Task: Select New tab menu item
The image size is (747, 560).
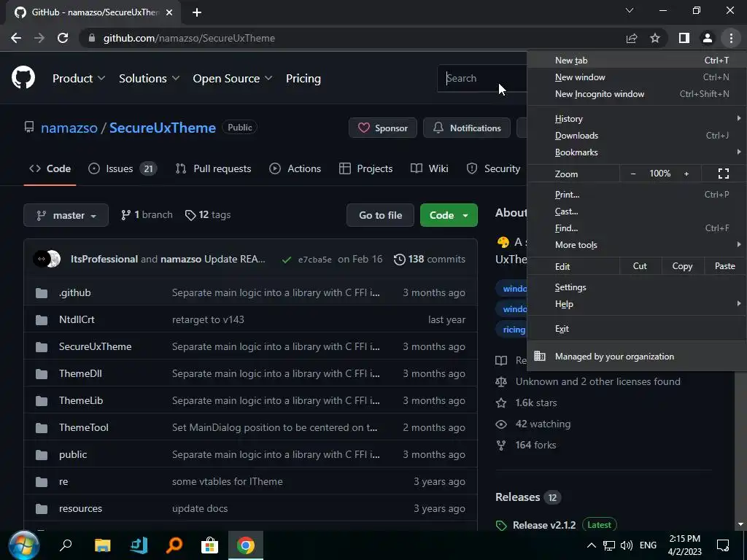Action: coord(637,61)
